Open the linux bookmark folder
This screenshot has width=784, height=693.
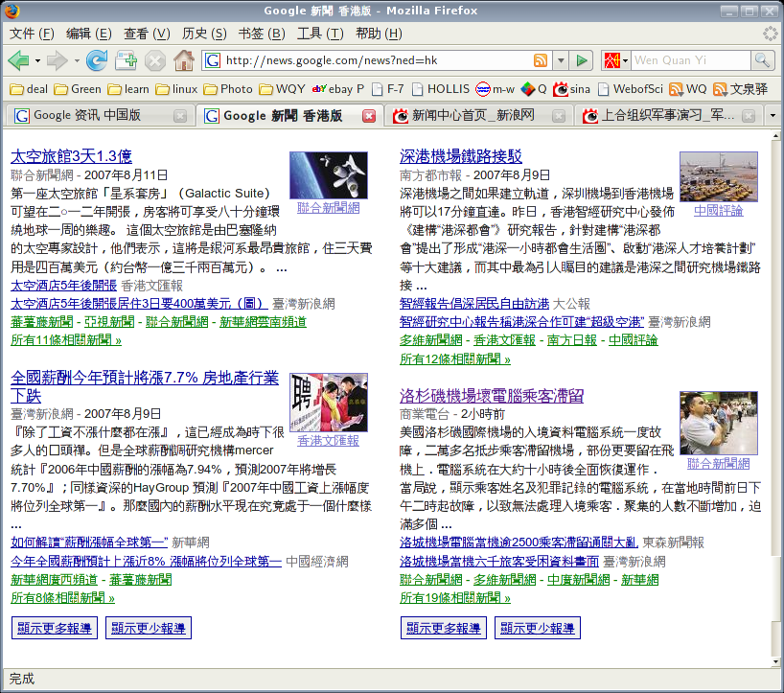point(176,89)
